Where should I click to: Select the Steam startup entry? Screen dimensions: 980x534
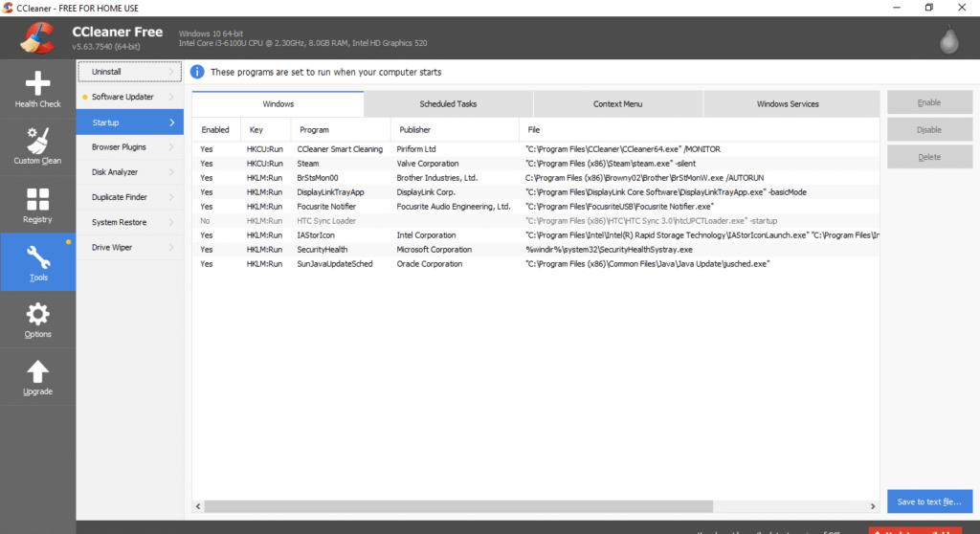[536, 164]
